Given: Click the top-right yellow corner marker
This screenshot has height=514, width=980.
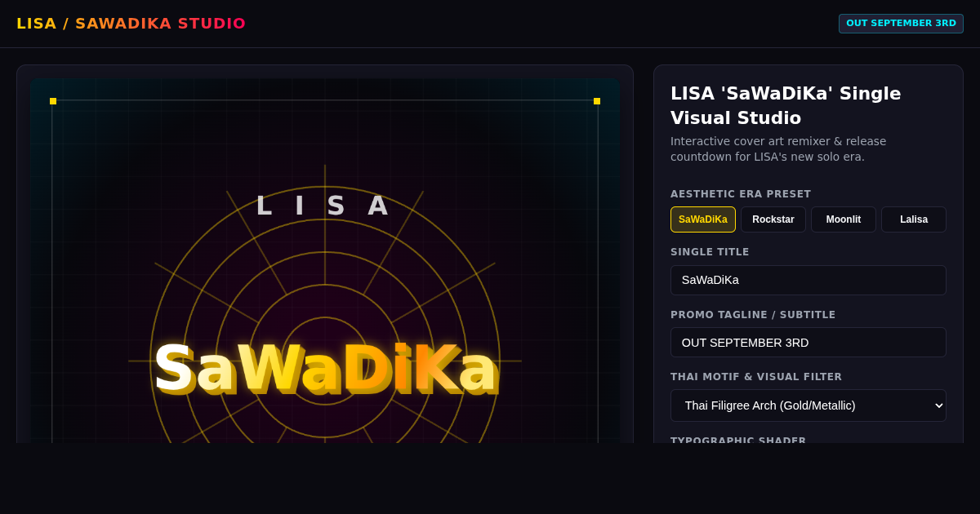Looking at the screenshot, I should 597,101.
